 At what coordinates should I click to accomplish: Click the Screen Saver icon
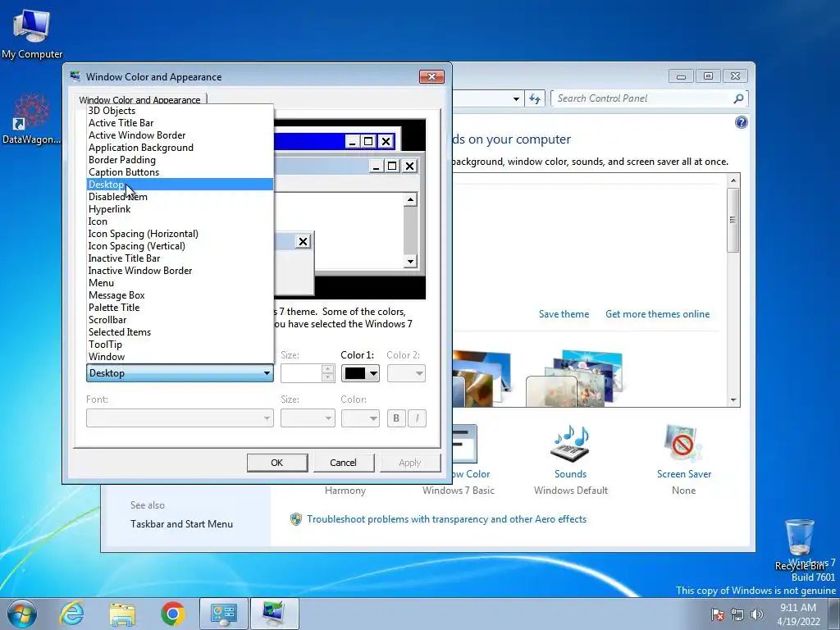tap(683, 442)
